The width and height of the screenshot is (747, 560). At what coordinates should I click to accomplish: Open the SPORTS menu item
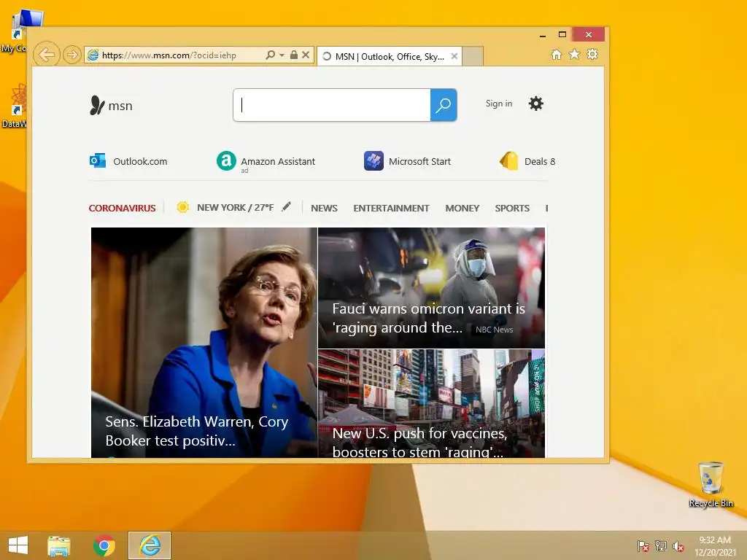coord(512,208)
